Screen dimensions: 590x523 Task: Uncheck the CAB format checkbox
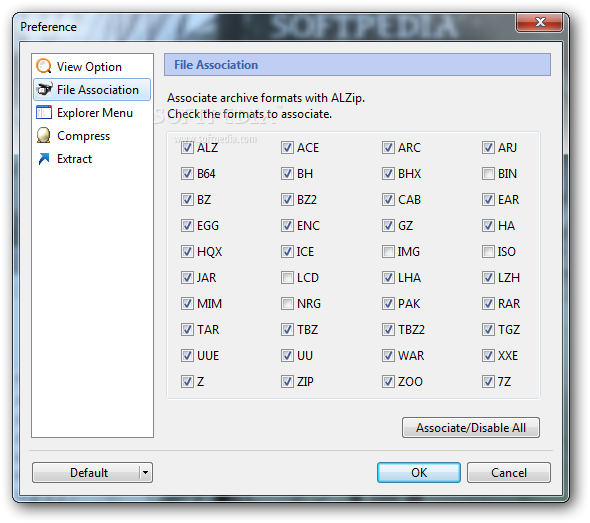388,199
